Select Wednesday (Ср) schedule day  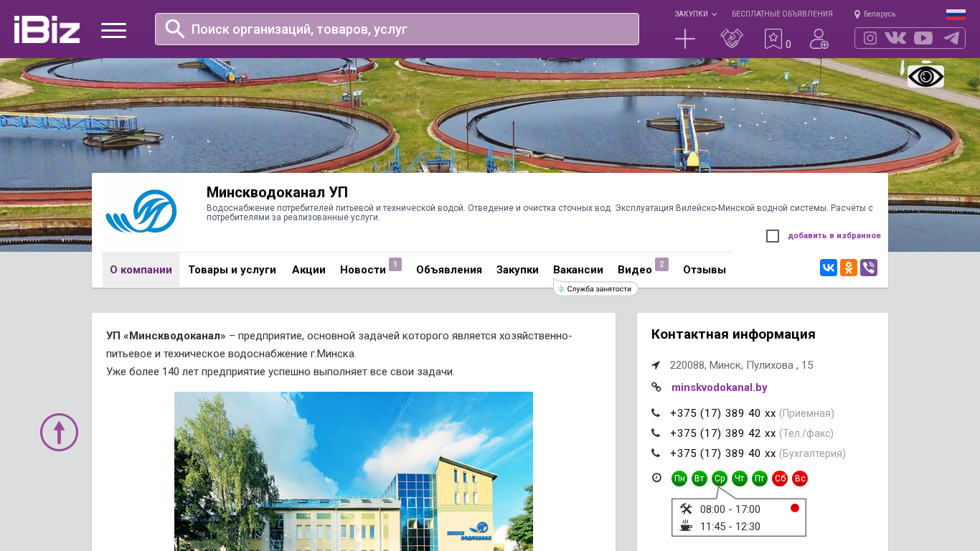[x=720, y=479]
